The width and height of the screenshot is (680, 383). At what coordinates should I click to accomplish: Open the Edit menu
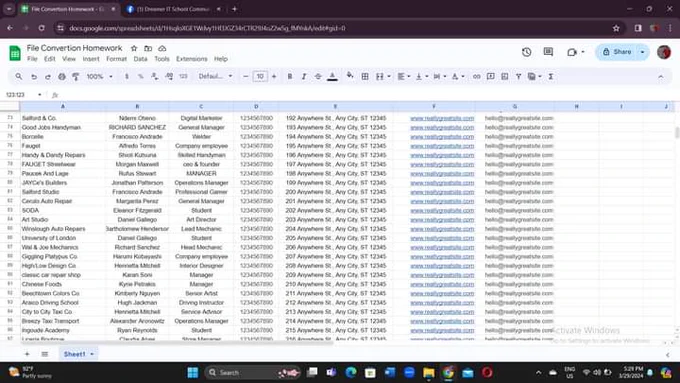[49, 59]
